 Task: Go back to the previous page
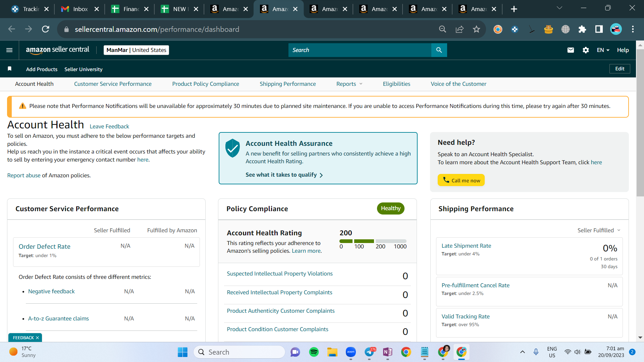[x=12, y=29]
